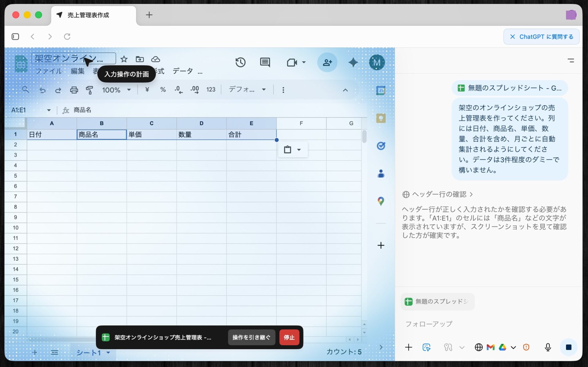Click the share add-person button
The height and width of the screenshot is (367, 588).
[x=327, y=62]
